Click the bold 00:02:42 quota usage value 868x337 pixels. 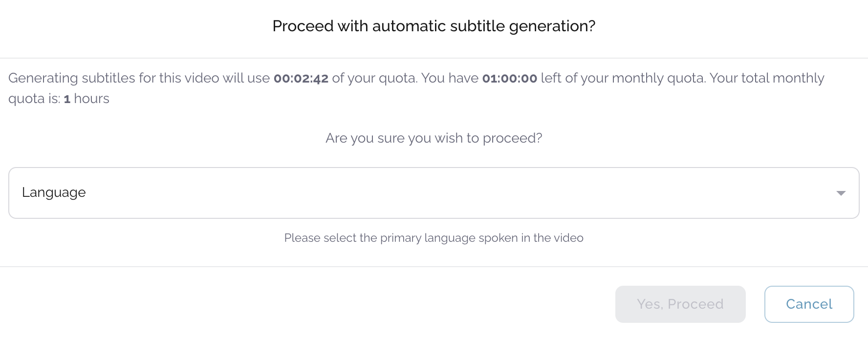coord(301,79)
